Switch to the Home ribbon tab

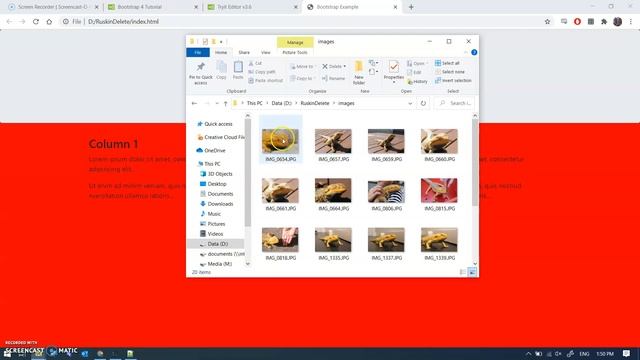pos(221,52)
